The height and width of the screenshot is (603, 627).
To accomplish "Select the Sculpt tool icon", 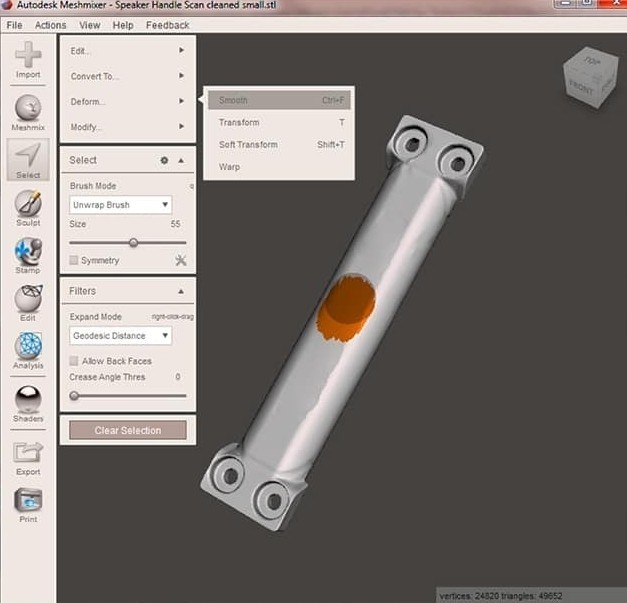I will pos(28,205).
